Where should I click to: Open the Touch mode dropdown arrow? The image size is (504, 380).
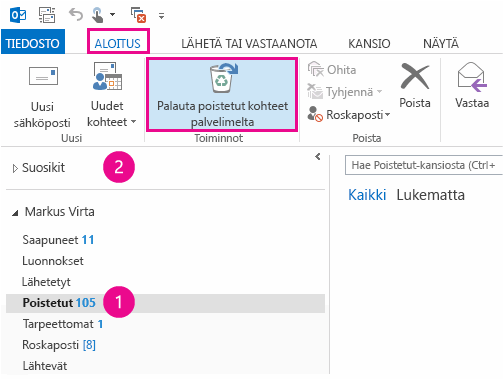pyautogui.click(x=113, y=15)
